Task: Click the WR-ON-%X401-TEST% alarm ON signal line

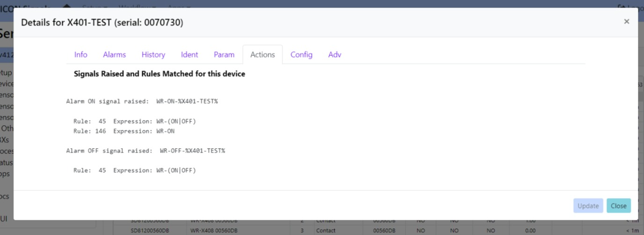Action: (142, 101)
